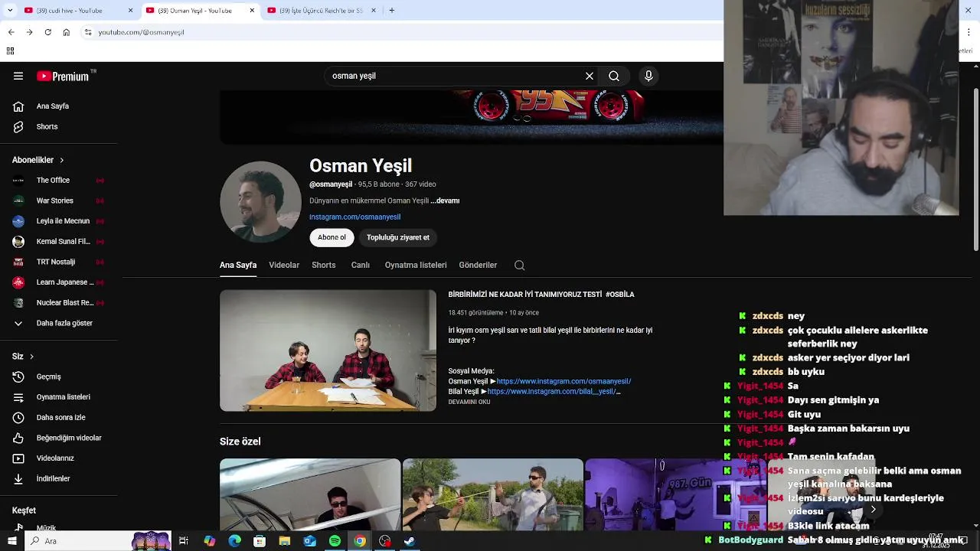Open Windows Start menu
Viewport: 980px width, 551px height.
pos(11,541)
